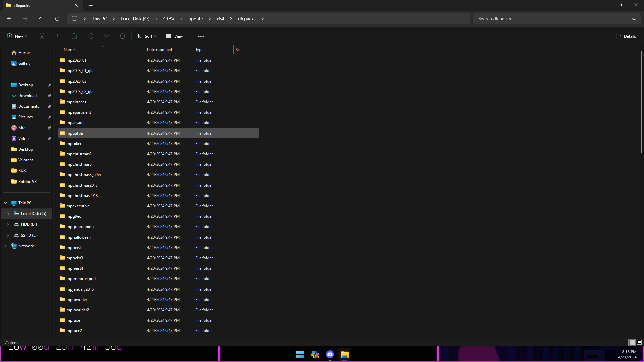Open Discord from the taskbar
Screen dimensions: 644x362
click(x=330, y=354)
